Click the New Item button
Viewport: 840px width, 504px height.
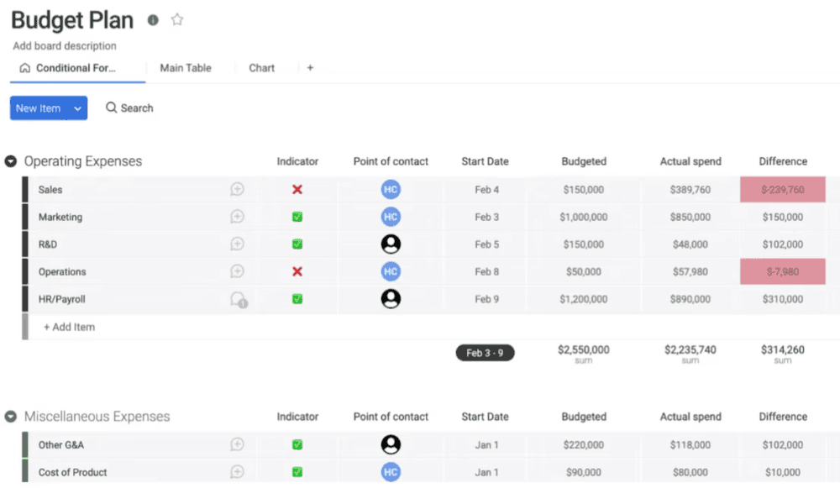[39, 108]
